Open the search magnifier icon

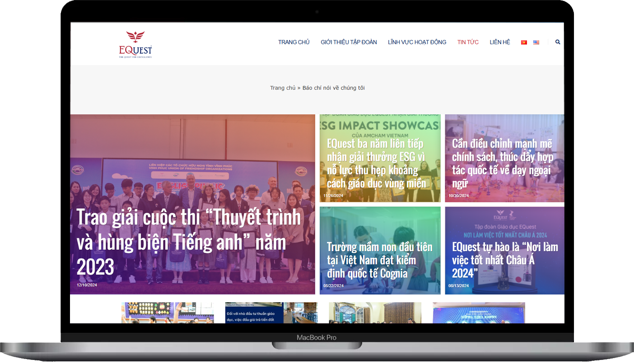tap(558, 42)
